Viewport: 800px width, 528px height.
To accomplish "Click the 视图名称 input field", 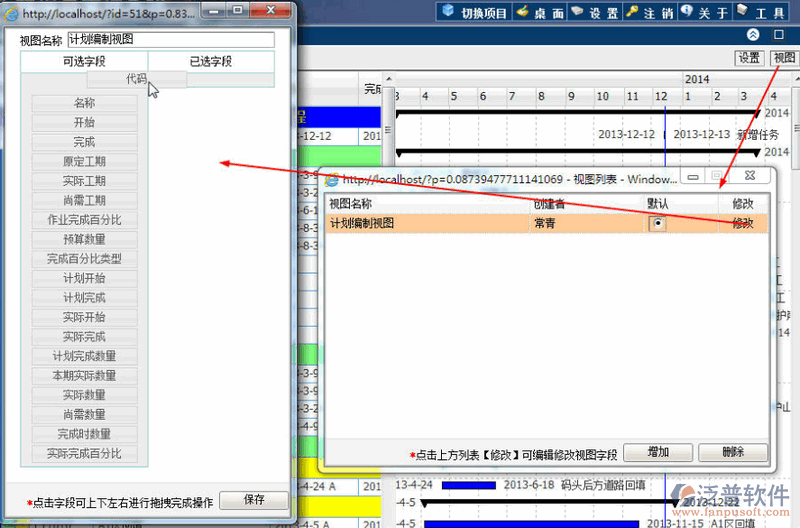I will click(x=171, y=39).
